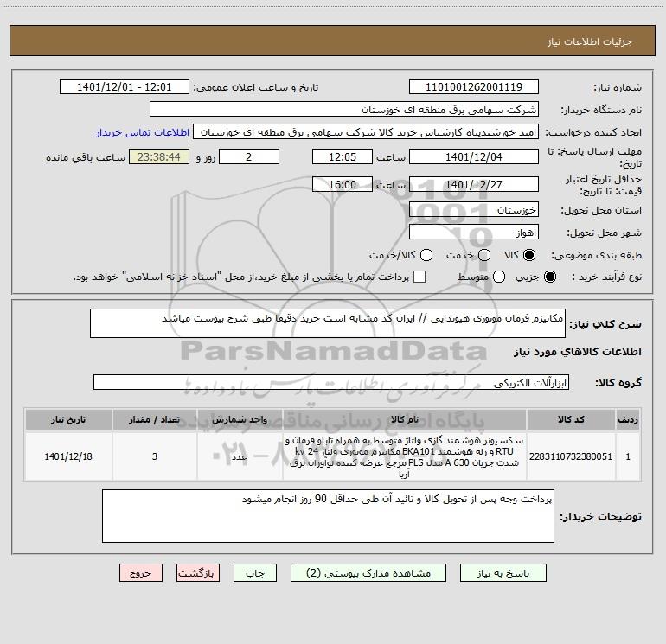Tick the Islamic treasury payment checkbox
The image size is (666, 644).
(x=419, y=277)
